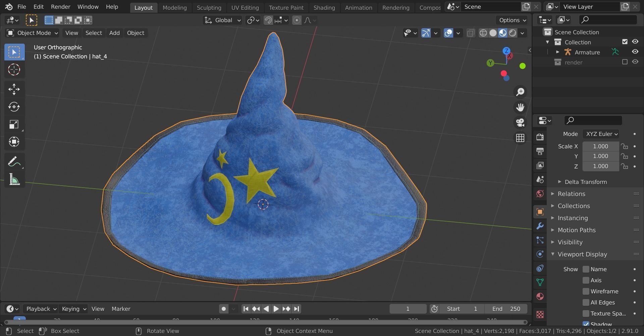Screen dimensions: 644x336
Task: Switch to wireframe viewport shading
Action: pyautogui.click(x=483, y=33)
